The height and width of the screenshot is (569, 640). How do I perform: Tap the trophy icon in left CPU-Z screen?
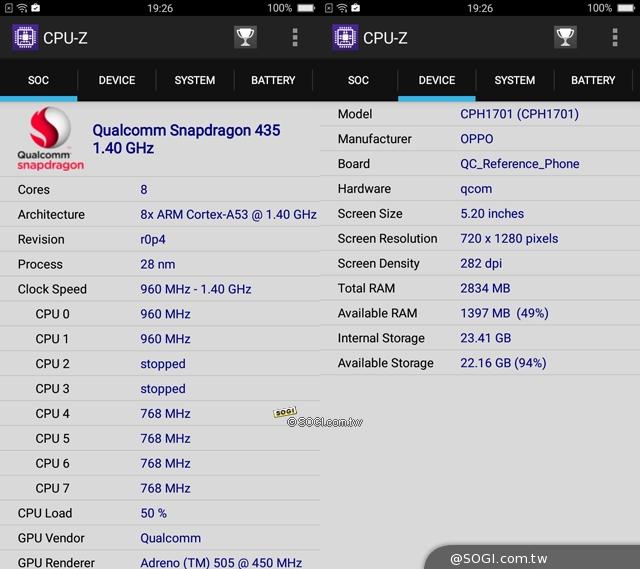pos(245,37)
